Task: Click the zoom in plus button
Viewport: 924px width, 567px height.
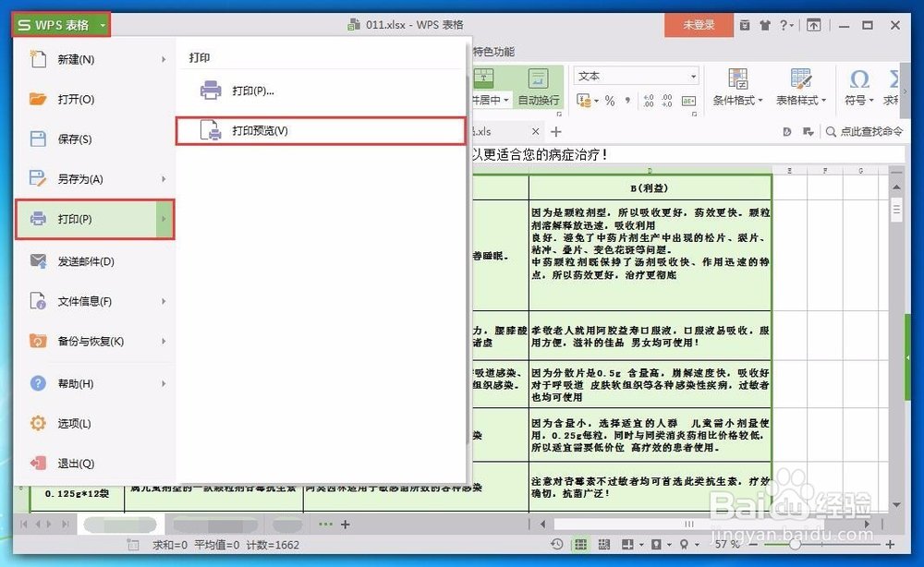Action: (x=890, y=545)
